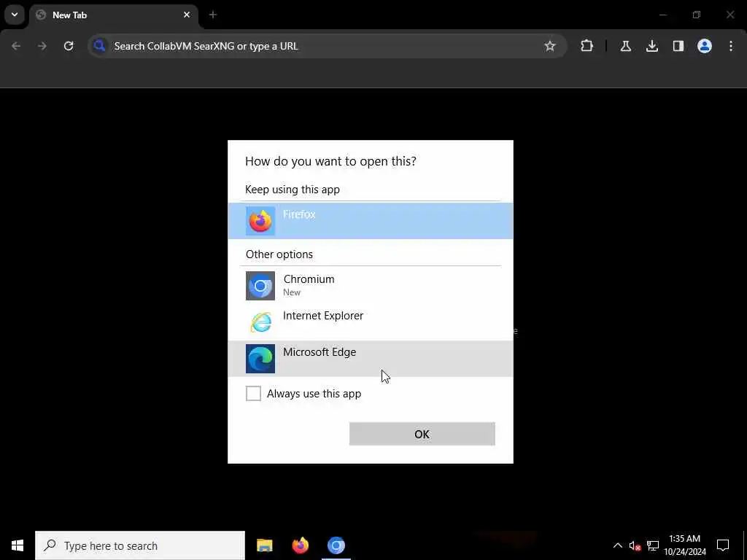Open the profile avatar menu
This screenshot has height=560, width=747.
[704, 46]
